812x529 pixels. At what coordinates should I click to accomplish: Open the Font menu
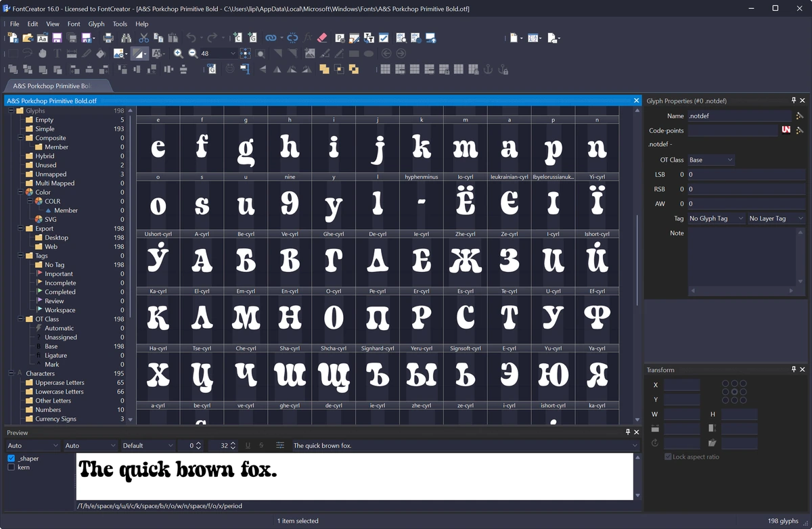(73, 24)
